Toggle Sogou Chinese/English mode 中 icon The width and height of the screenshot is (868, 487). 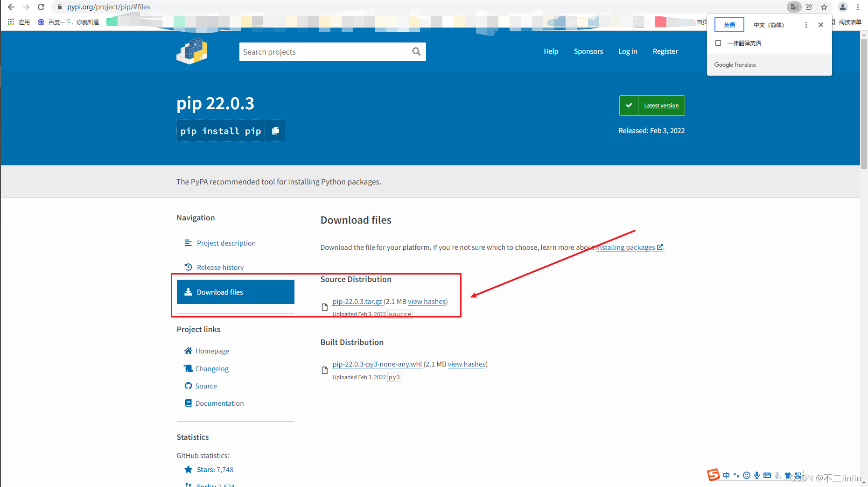(x=726, y=475)
